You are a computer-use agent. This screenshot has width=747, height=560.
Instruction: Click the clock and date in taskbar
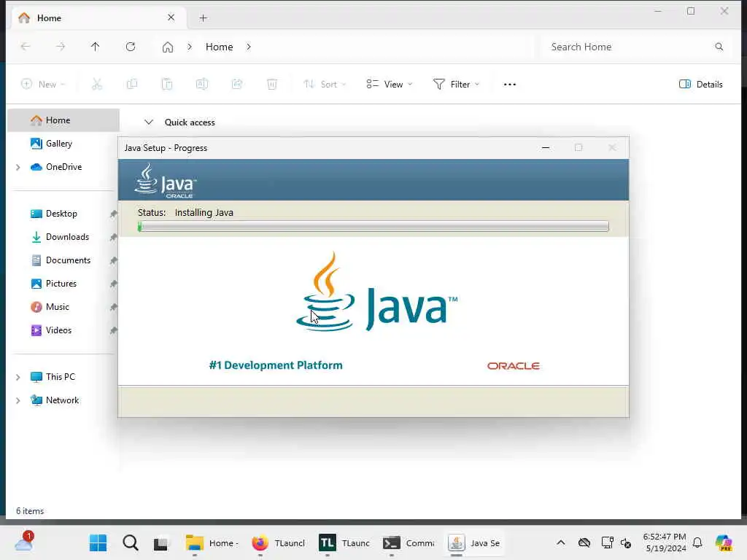[665, 542]
